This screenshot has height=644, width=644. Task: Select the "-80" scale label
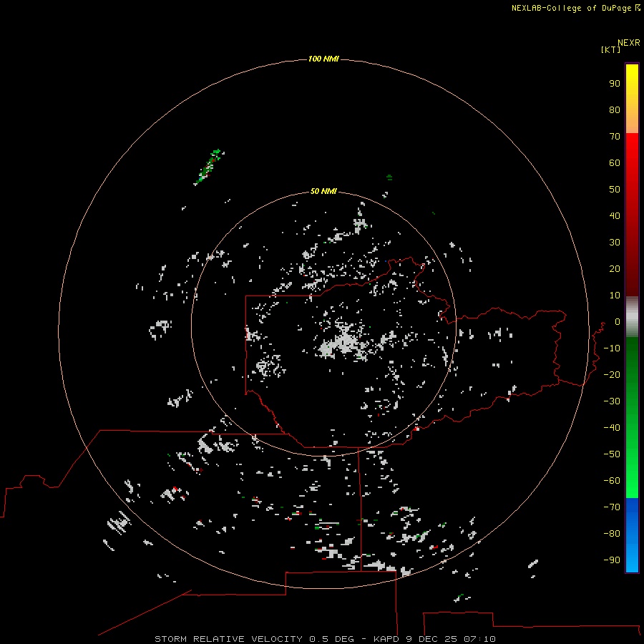612,534
